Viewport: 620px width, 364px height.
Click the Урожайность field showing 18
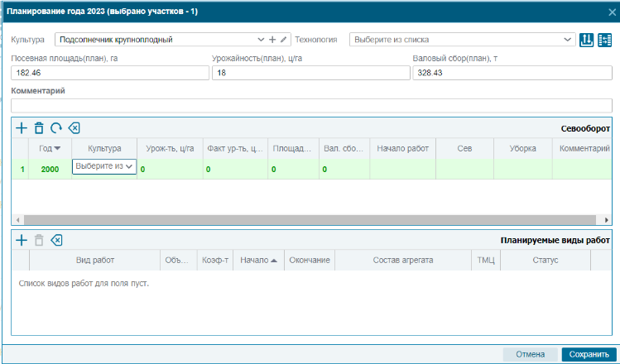(x=310, y=73)
